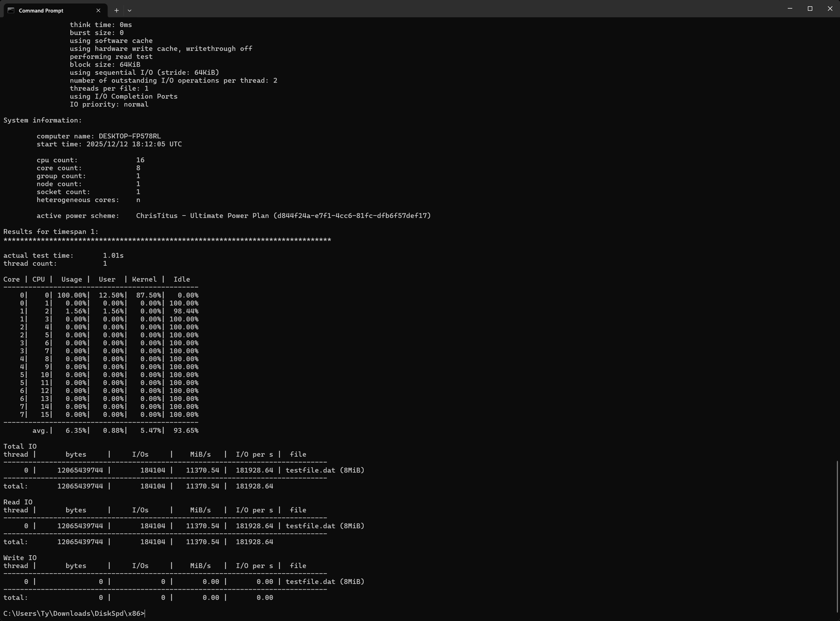Open a new tab with plus button

click(x=117, y=10)
